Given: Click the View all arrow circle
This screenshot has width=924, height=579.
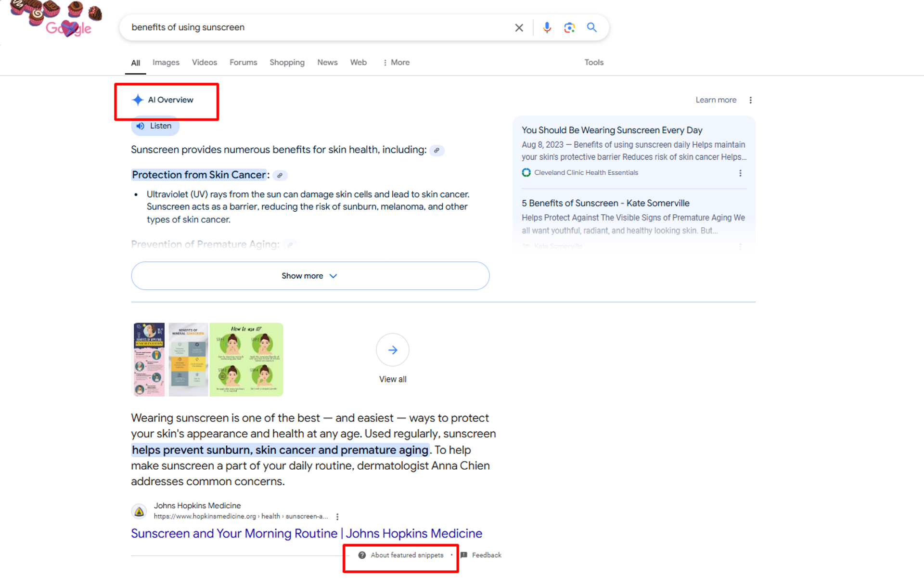Looking at the screenshot, I should 393,350.
